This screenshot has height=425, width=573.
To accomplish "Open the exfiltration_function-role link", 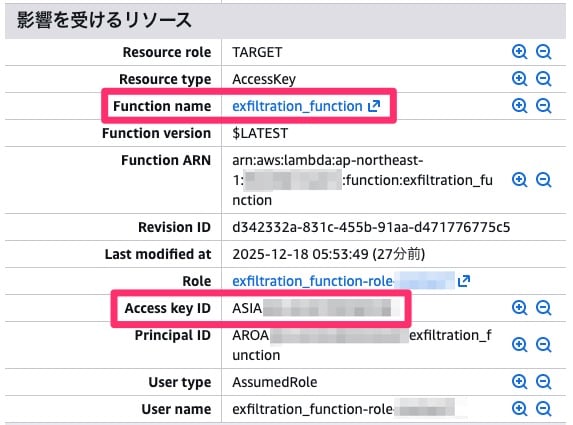I will (x=312, y=281).
